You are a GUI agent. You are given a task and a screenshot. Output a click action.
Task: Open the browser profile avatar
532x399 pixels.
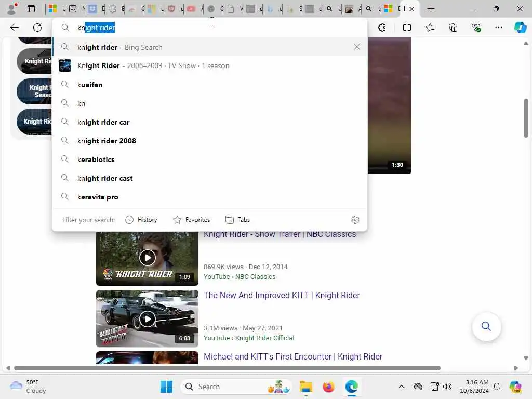12,9
